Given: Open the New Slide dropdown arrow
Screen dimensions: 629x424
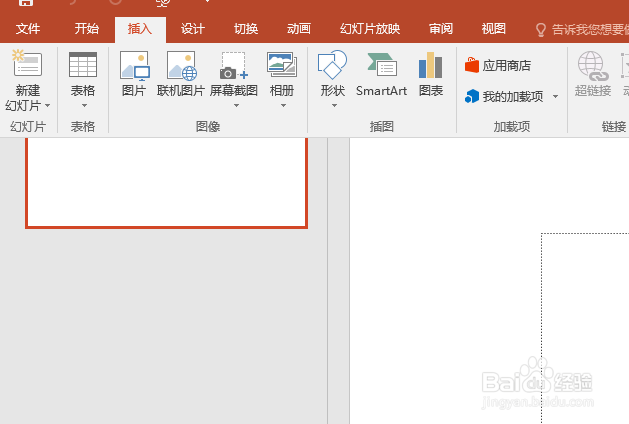Looking at the screenshot, I should 47,105.
